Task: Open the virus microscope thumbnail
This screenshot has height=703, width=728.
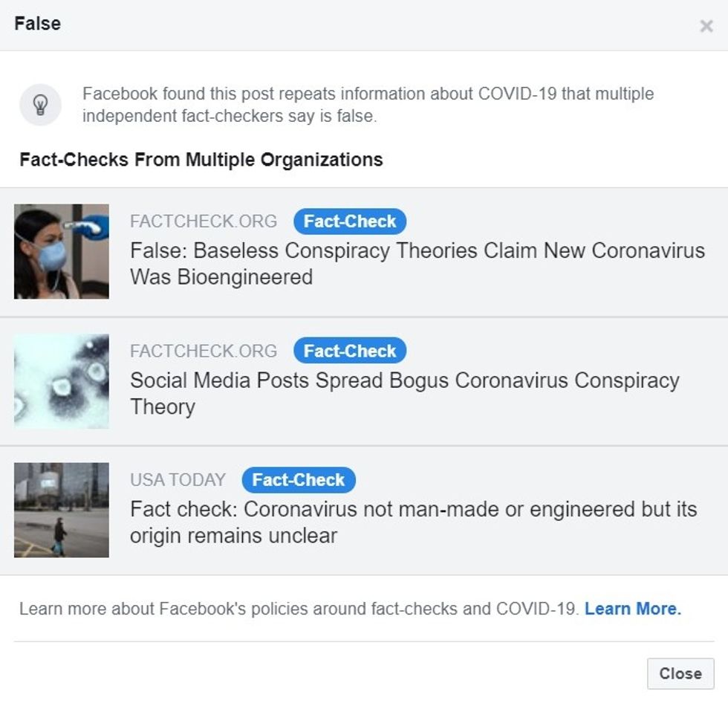Action: click(x=61, y=380)
